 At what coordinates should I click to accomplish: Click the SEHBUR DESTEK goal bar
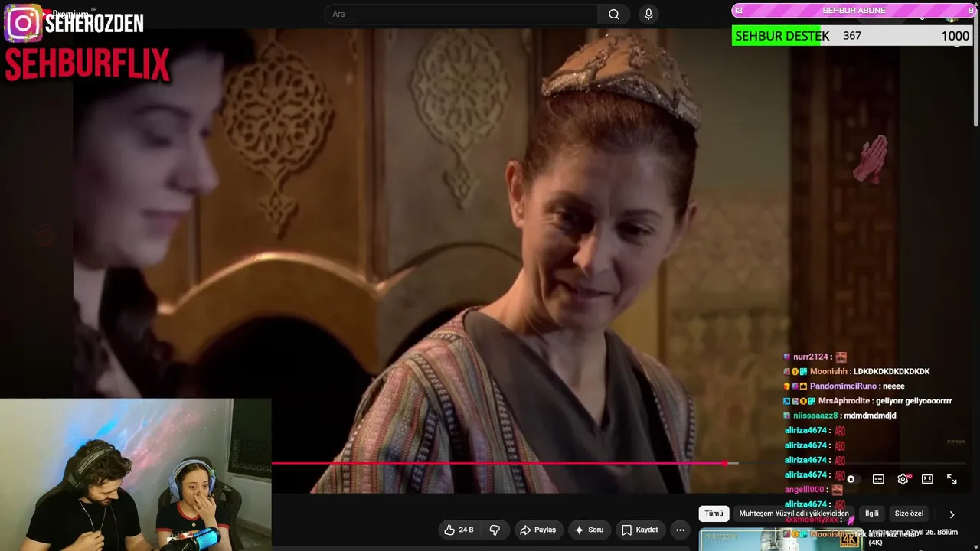click(851, 36)
